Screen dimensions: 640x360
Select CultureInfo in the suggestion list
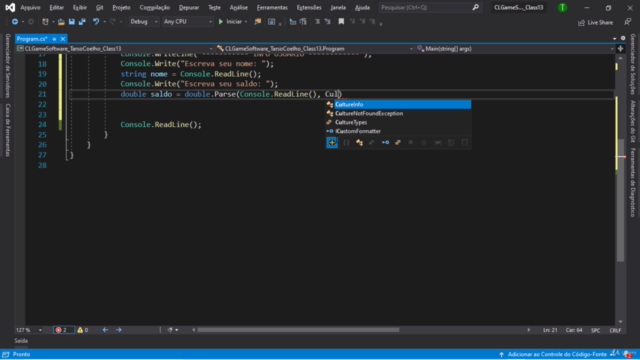(398, 104)
